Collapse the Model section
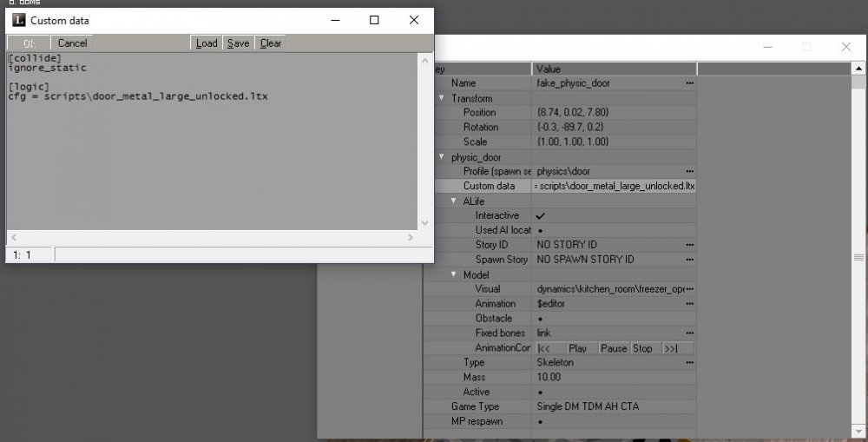The height and width of the screenshot is (442, 868). [x=453, y=274]
